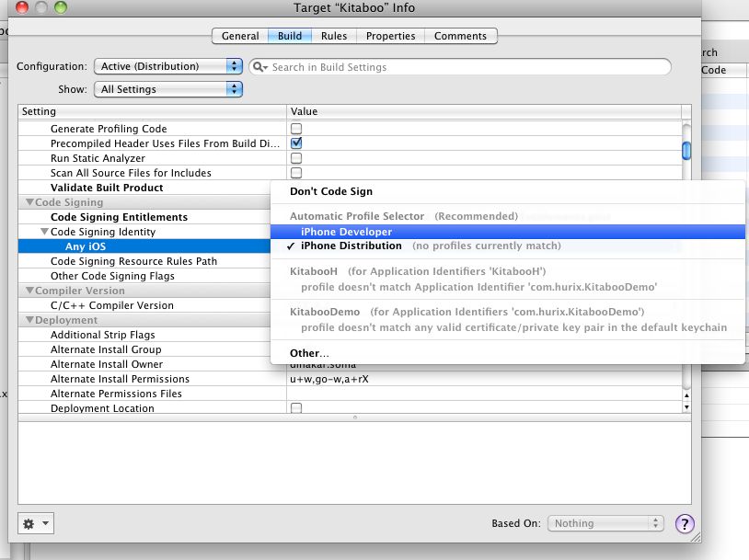Click the search magnifier icon in Build Settings
749x560 pixels.
[x=259, y=67]
